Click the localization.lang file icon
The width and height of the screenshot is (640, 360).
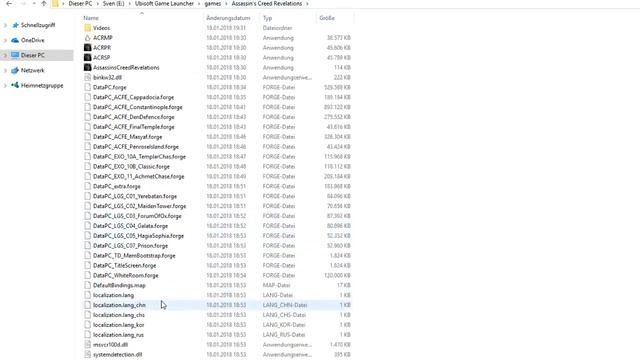tap(87, 295)
